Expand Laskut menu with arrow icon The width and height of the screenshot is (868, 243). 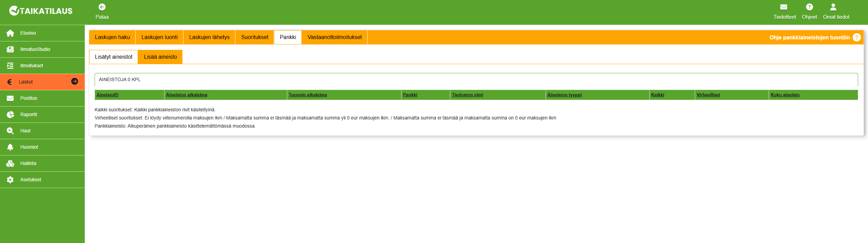[75, 81]
